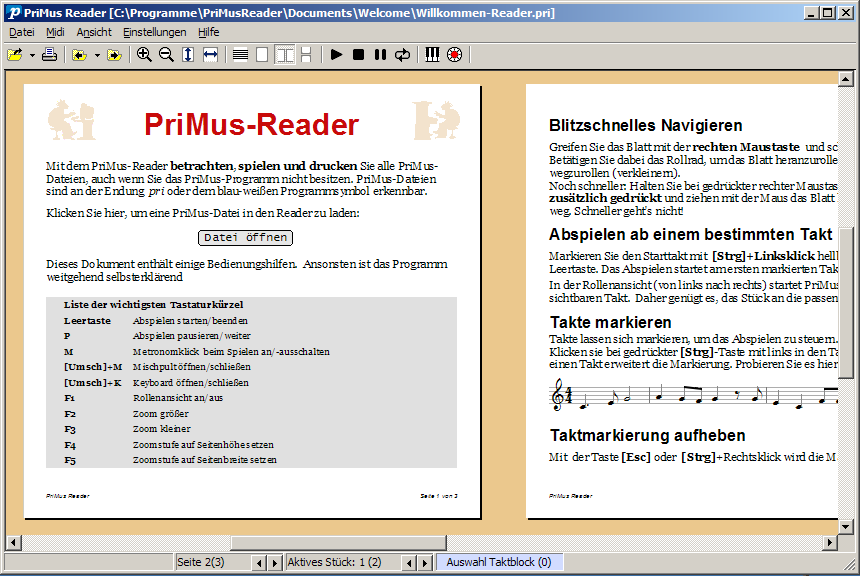Zoom out with the magnifier minus icon

pos(166,54)
